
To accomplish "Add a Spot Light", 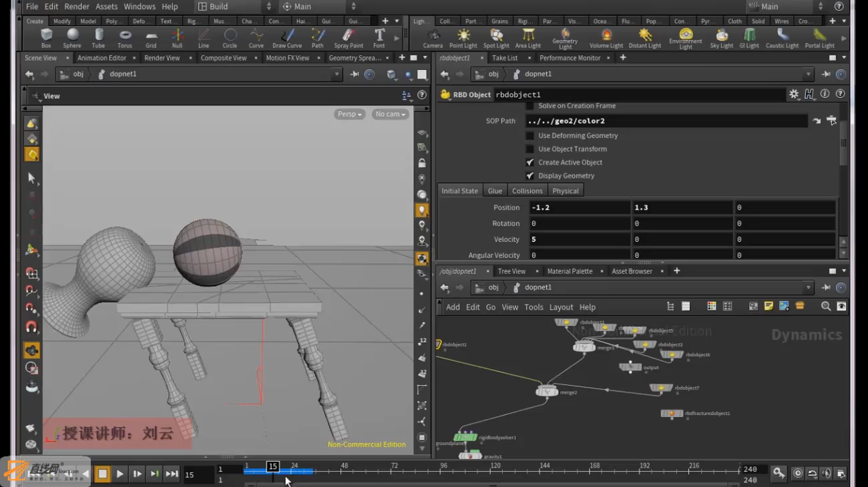I will click(496, 38).
